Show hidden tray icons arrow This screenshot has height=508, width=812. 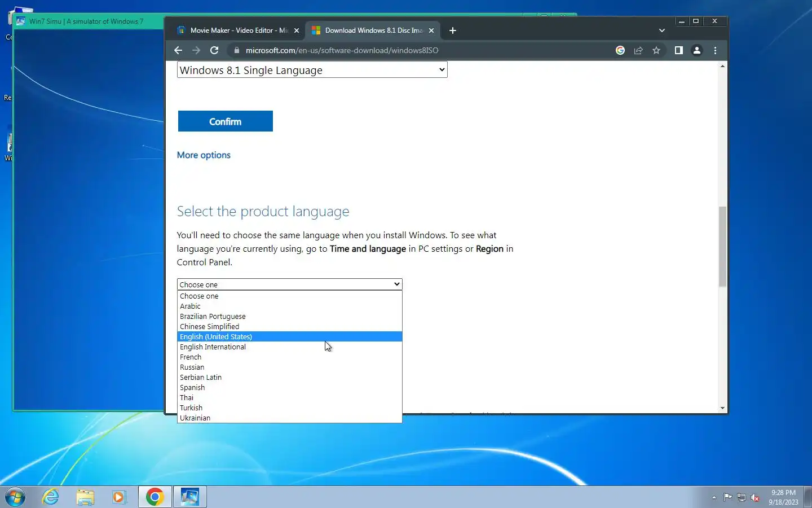pyautogui.click(x=714, y=497)
